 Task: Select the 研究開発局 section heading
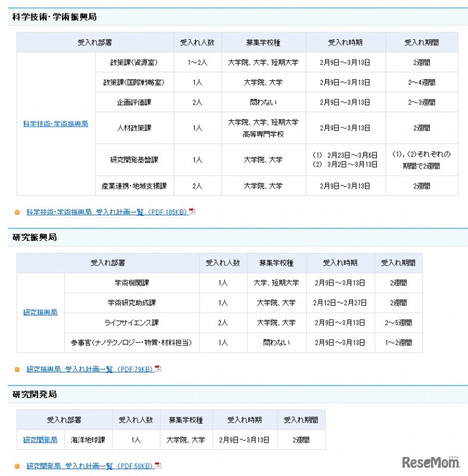tap(35, 394)
